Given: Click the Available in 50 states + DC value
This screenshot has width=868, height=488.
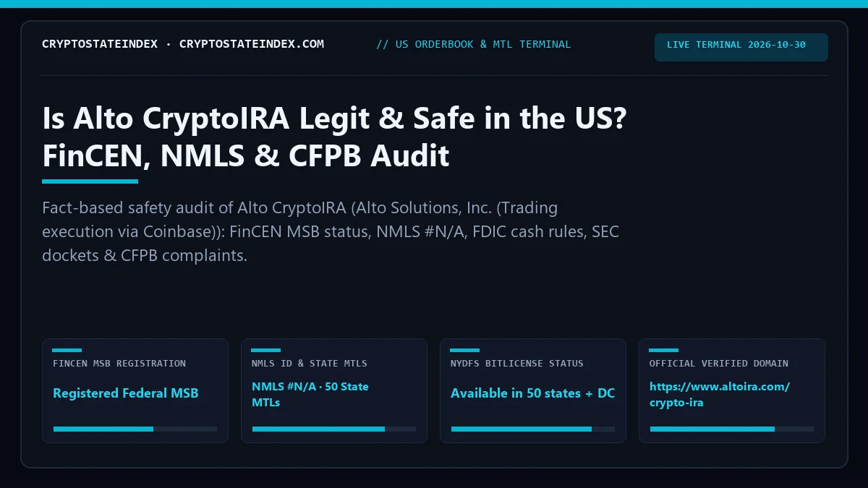Looking at the screenshot, I should (533, 393).
